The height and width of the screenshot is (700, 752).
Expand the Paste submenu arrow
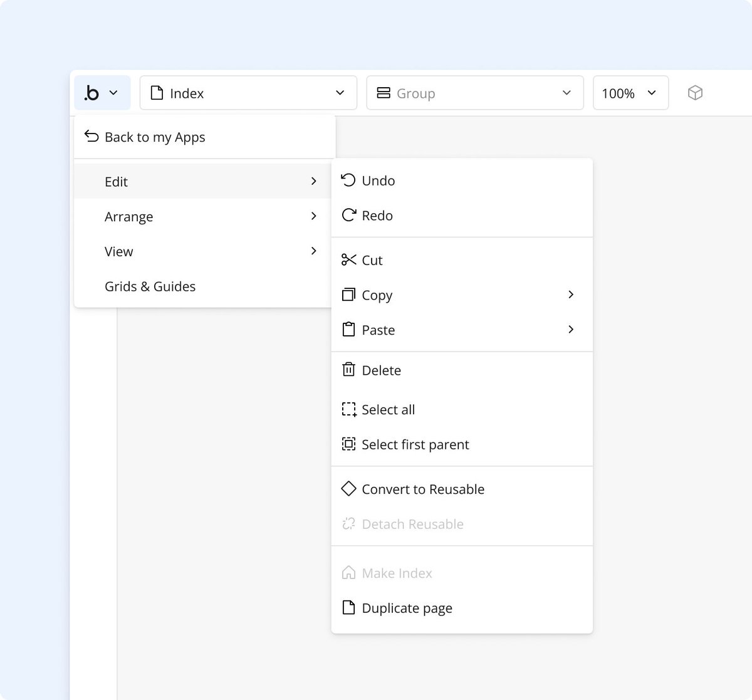click(x=571, y=330)
